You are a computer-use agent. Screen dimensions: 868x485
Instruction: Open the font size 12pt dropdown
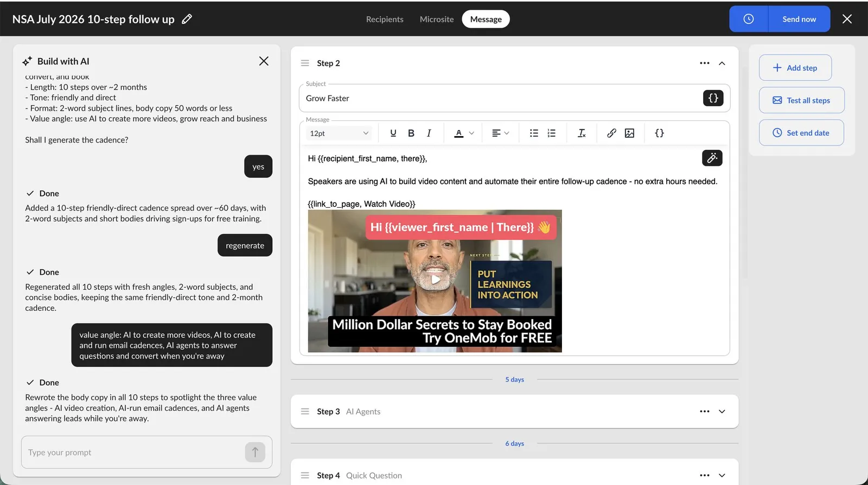pos(339,133)
